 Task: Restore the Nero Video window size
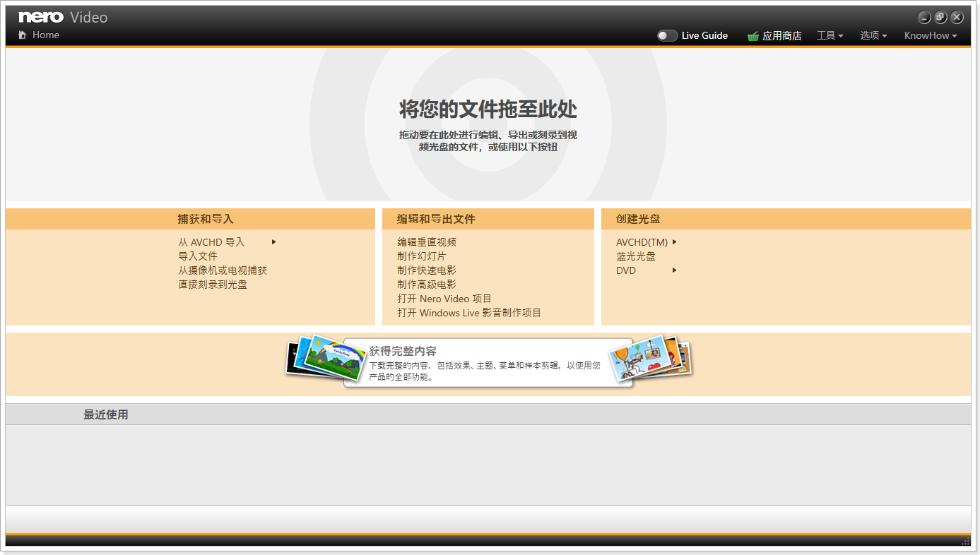[941, 18]
